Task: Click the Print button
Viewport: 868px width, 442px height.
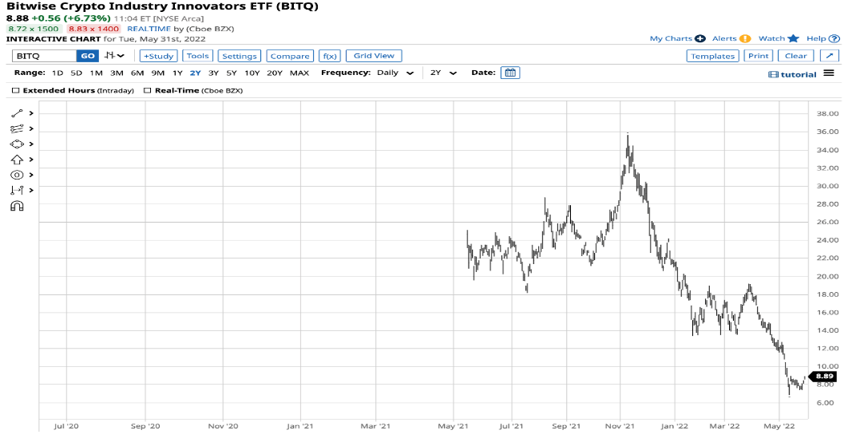Action: [759, 56]
